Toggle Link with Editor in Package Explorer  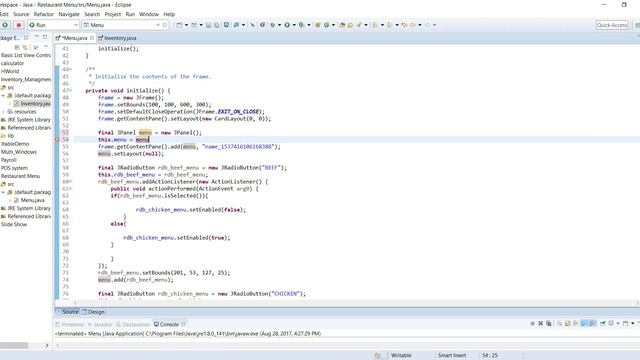(25, 47)
